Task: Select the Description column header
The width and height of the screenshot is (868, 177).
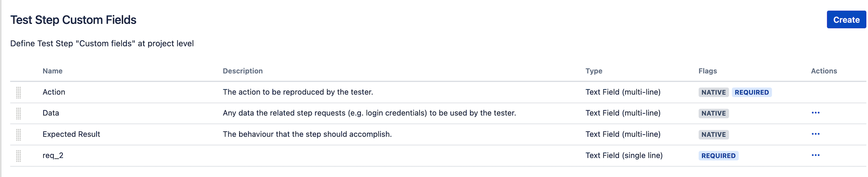Action: (x=243, y=71)
